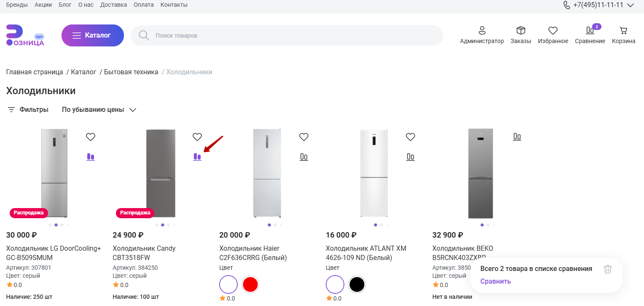The height and width of the screenshot is (306, 644).
Task: Expand the phone number dropdown chevron
Action: pyautogui.click(x=631, y=5)
